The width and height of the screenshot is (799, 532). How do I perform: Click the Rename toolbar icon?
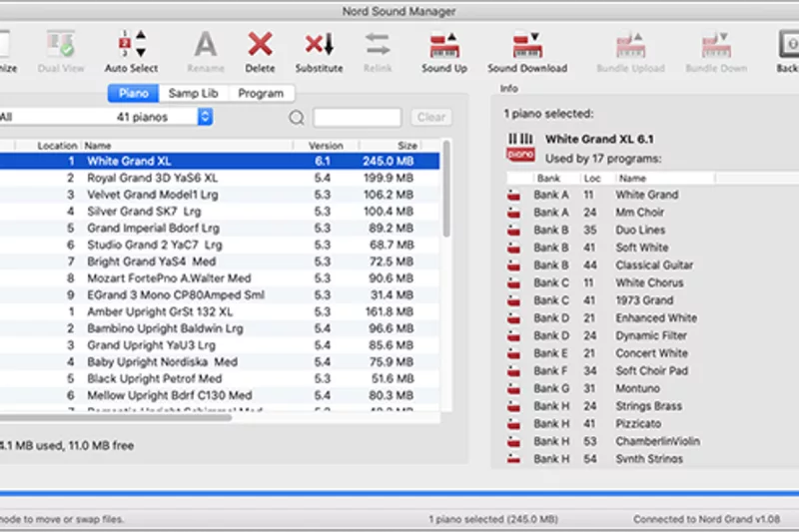click(205, 45)
